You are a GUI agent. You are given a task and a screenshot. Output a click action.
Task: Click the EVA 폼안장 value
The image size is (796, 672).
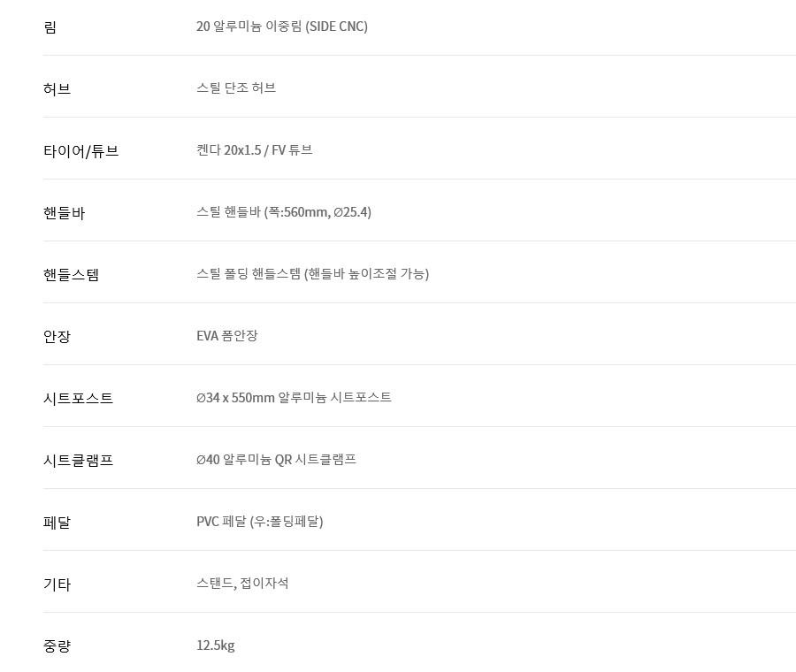(227, 336)
